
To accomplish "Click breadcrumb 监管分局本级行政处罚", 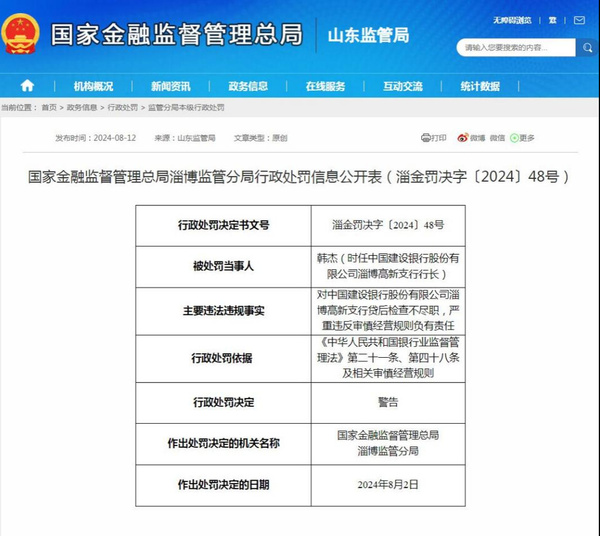I will (186, 108).
